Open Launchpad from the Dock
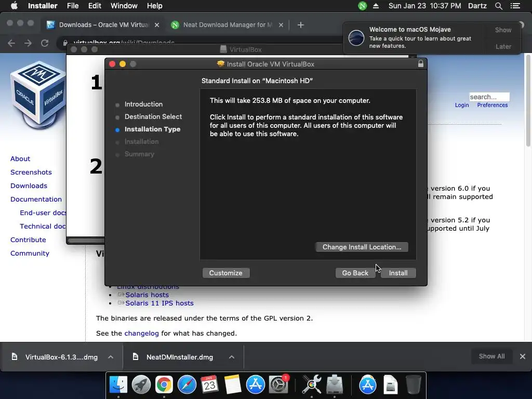 pos(141,384)
